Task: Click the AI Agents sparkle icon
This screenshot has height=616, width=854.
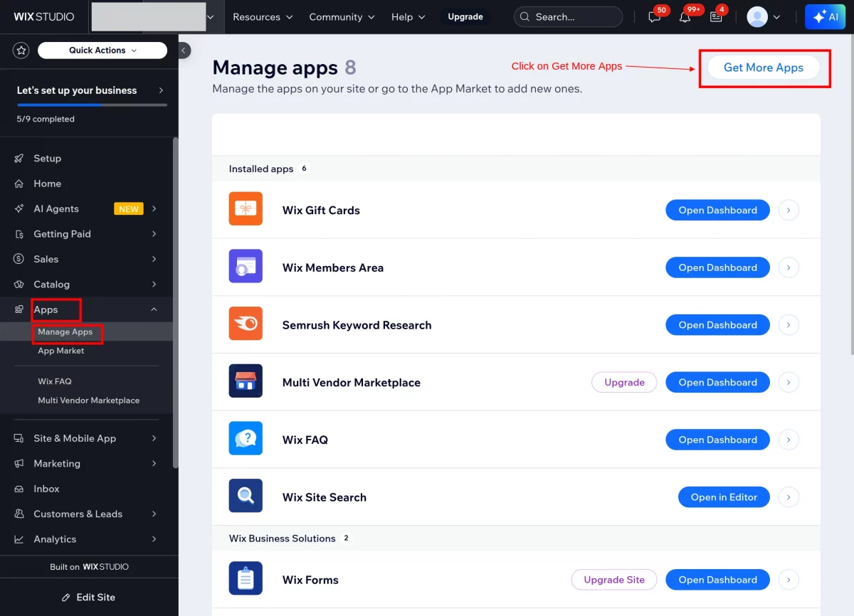Action: click(19, 208)
